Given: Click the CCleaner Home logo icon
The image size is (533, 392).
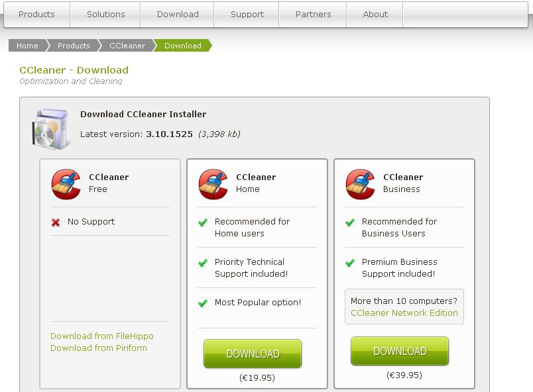Looking at the screenshot, I should (213, 184).
